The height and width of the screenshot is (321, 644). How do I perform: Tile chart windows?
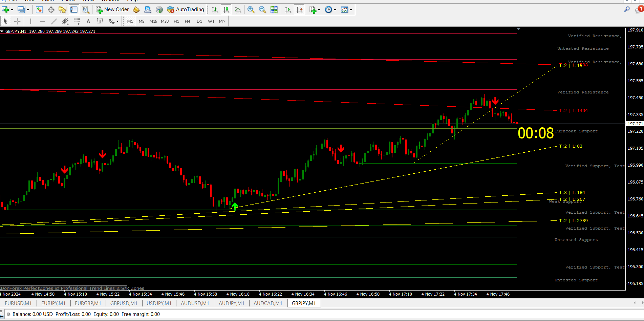(x=274, y=9)
